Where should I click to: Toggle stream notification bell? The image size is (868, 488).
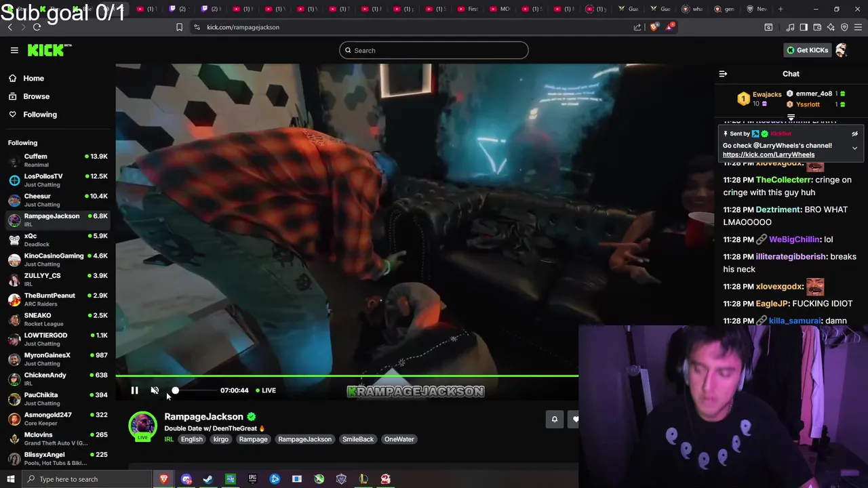tap(554, 420)
